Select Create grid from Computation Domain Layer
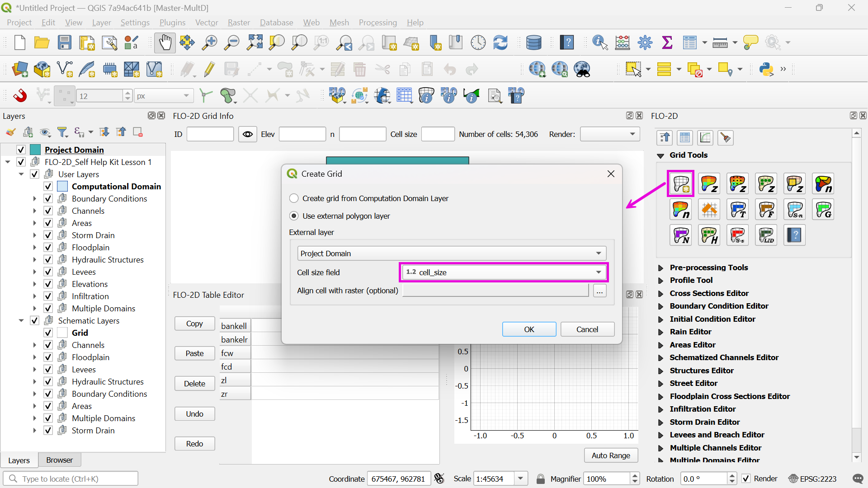The height and width of the screenshot is (488, 868). point(294,198)
